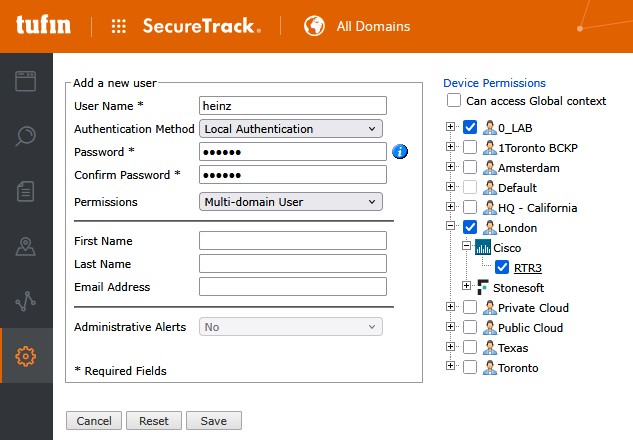The height and width of the screenshot is (440, 633).
Task: Open the dashboard window icon in sidebar
Action: [x=25, y=81]
